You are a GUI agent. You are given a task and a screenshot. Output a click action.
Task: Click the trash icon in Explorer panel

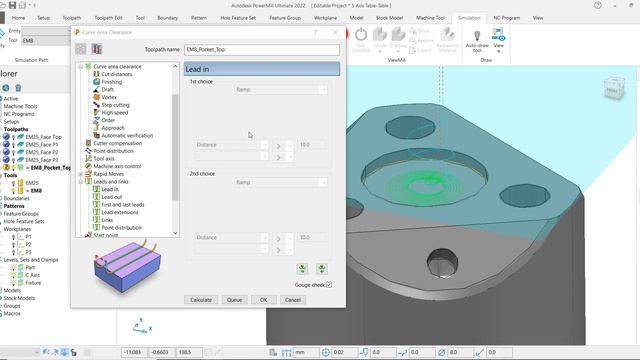[18, 88]
